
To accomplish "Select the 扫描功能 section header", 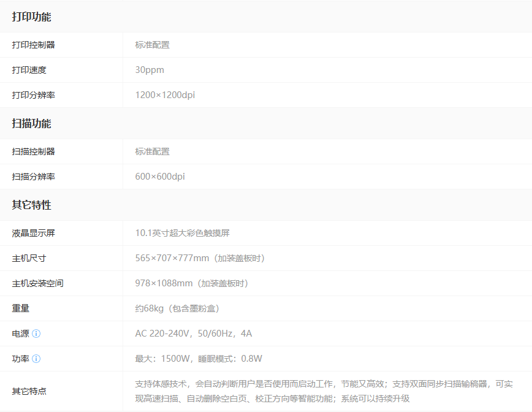I will [31, 124].
